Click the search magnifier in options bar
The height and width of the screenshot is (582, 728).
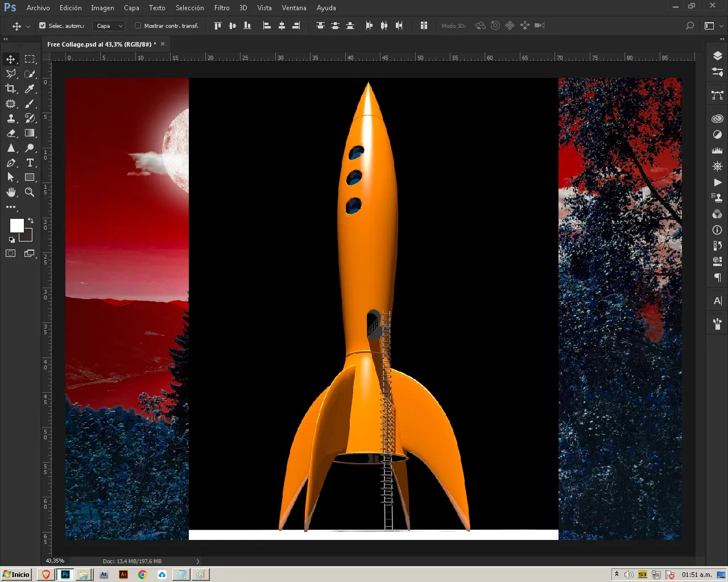pyautogui.click(x=689, y=26)
